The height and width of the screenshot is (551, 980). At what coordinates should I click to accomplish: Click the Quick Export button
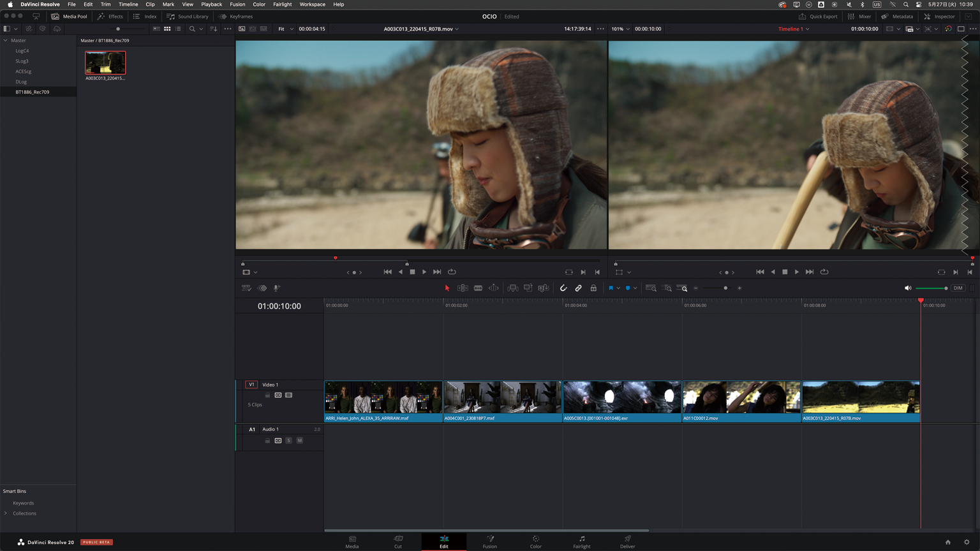point(818,17)
